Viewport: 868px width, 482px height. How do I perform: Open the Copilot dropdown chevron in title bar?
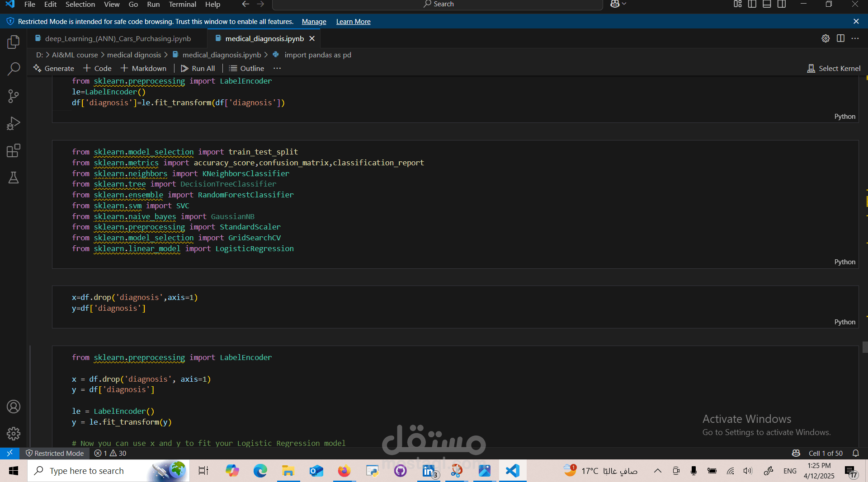[x=624, y=4]
